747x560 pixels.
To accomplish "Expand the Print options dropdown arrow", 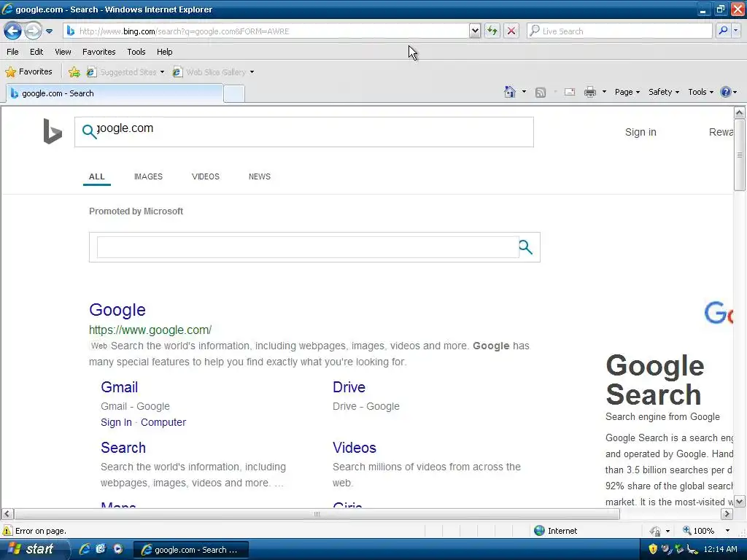I will [x=604, y=92].
